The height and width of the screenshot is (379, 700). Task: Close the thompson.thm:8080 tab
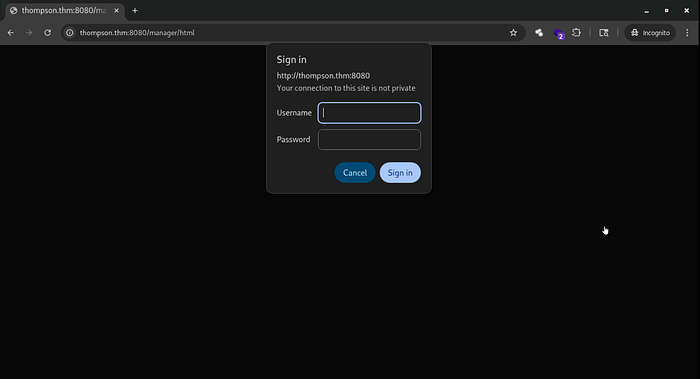[117, 10]
